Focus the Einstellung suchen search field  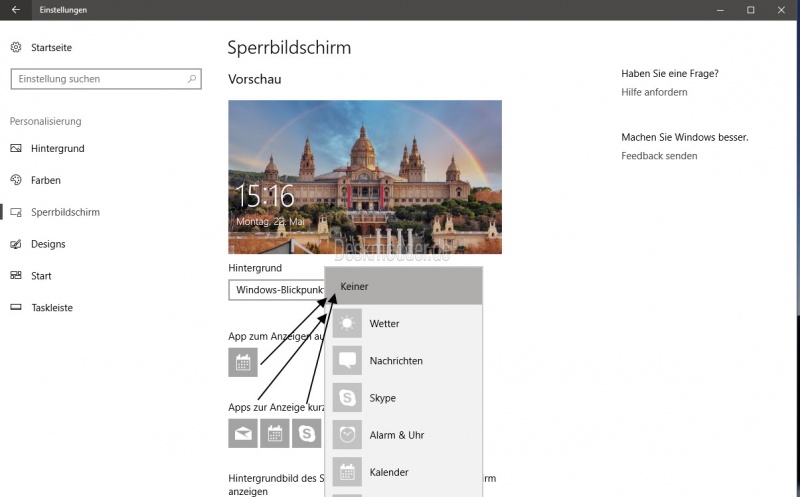(106, 79)
